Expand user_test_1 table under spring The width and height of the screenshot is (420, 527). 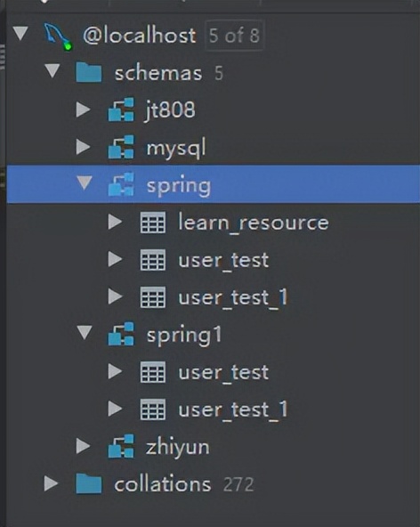116,296
